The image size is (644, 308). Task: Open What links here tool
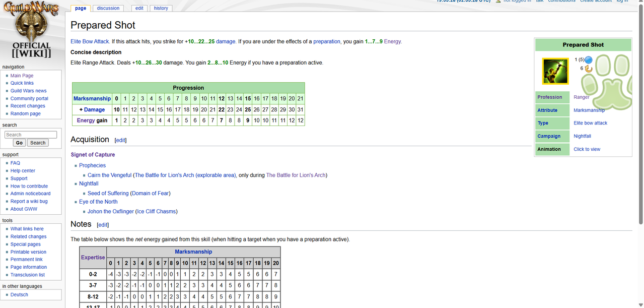coord(27,229)
